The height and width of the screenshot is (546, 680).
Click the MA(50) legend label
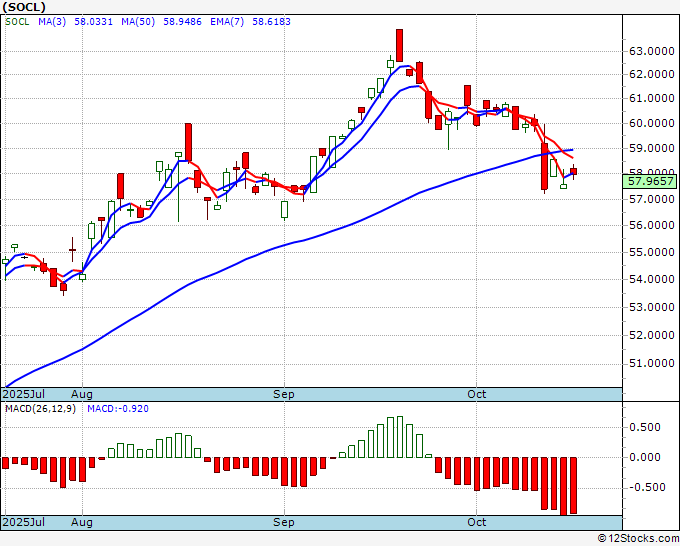point(138,22)
